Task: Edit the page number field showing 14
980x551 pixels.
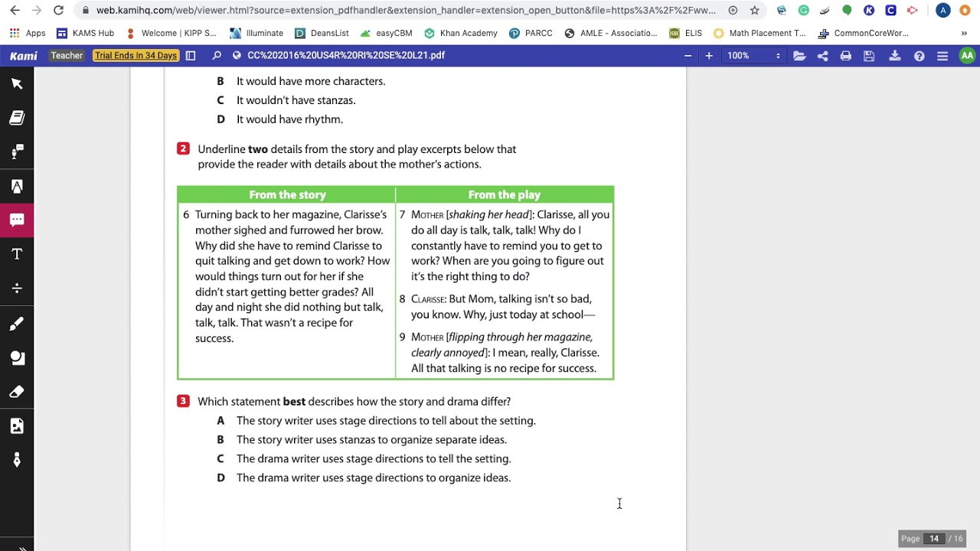Action: tap(934, 539)
